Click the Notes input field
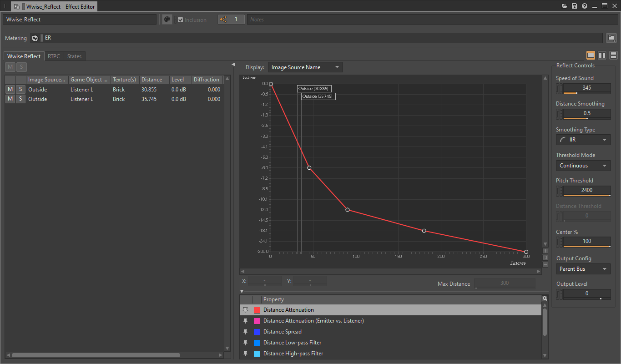 pyautogui.click(x=432, y=20)
